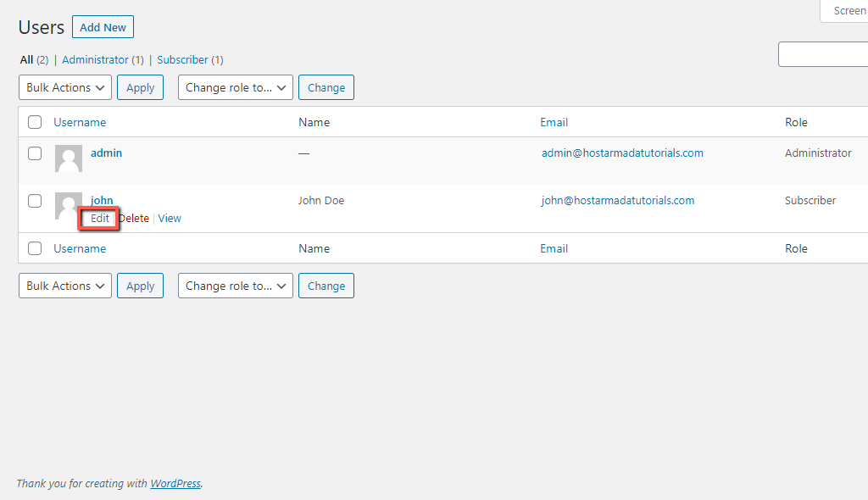Viewport: 868px width, 500px height.
Task: Open the bottom Bulk Actions dropdown
Action: [x=65, y=286]
